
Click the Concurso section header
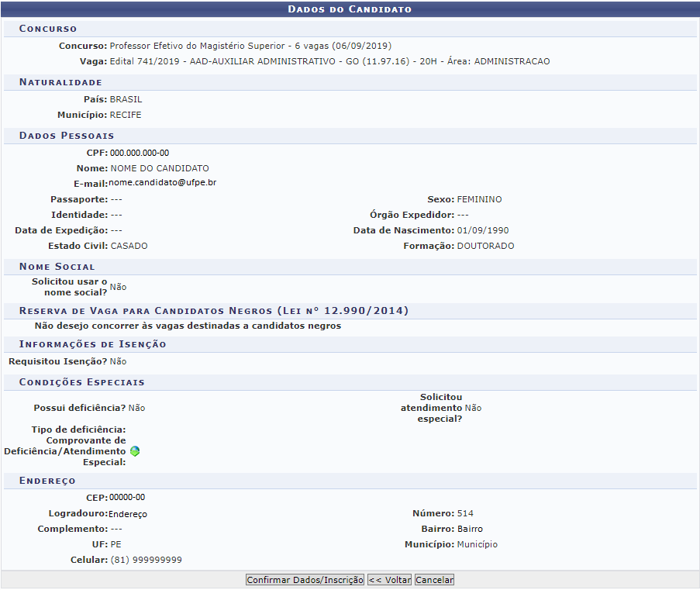(48, 29)
